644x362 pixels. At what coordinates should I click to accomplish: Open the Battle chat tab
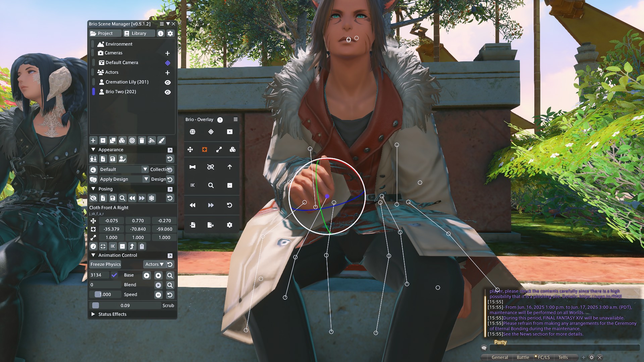click(x=523, y=357)
